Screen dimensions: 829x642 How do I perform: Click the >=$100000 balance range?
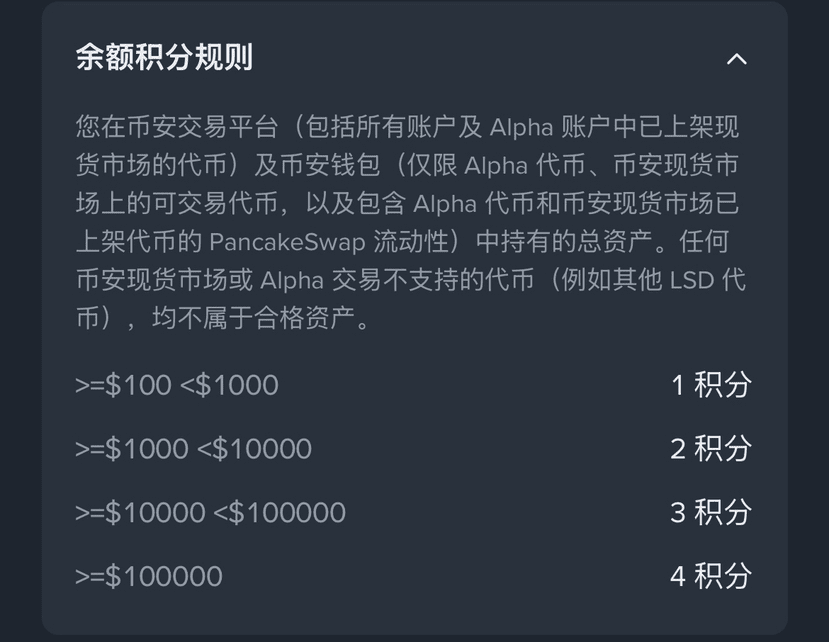pyautogui.click(x=149, y=576)
